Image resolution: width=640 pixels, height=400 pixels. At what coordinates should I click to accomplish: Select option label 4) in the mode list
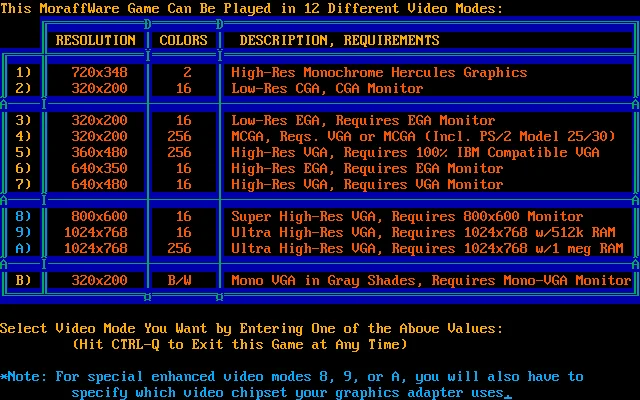(23, 136)
